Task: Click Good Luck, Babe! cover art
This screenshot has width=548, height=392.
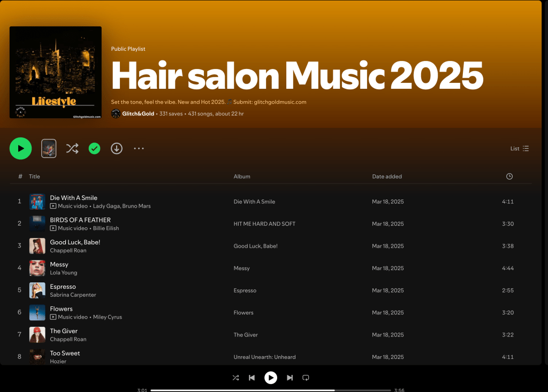Action: [x=37, y=246]
